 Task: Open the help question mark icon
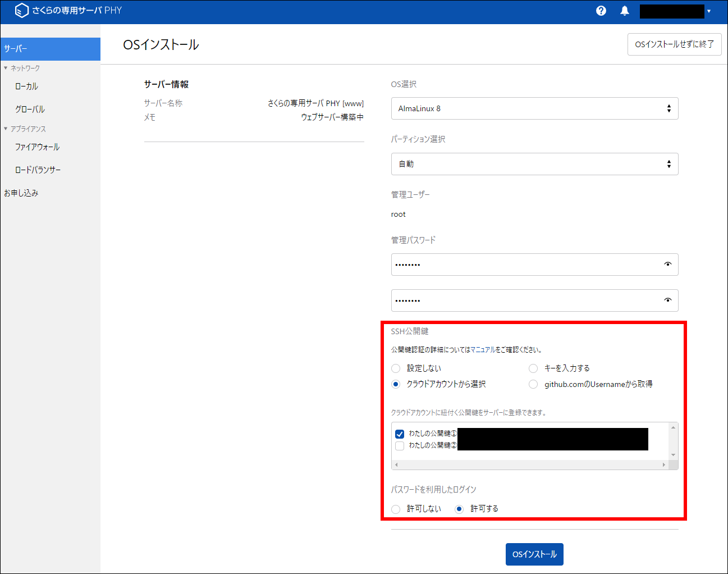(601, 11)
